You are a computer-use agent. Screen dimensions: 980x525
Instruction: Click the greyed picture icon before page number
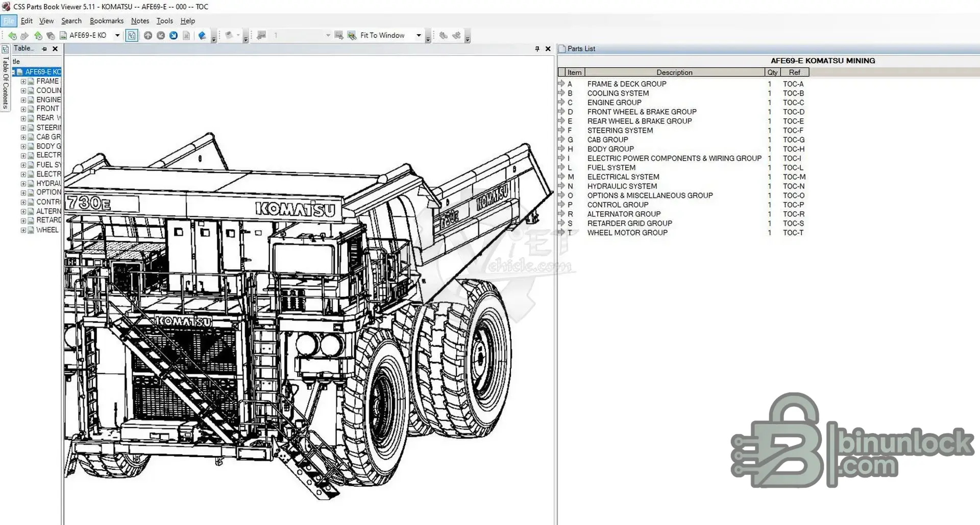[261, 35]
